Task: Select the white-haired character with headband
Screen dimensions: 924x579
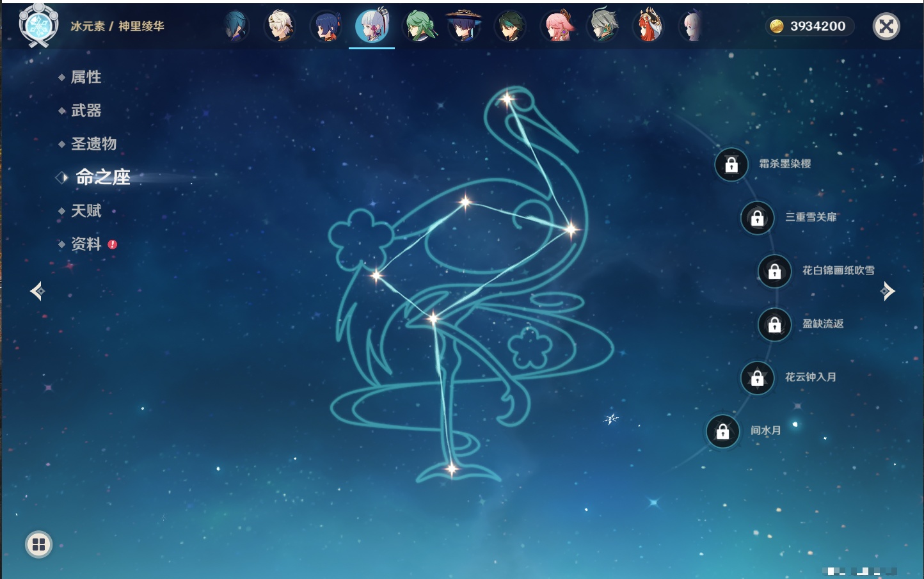Action: 280,26
